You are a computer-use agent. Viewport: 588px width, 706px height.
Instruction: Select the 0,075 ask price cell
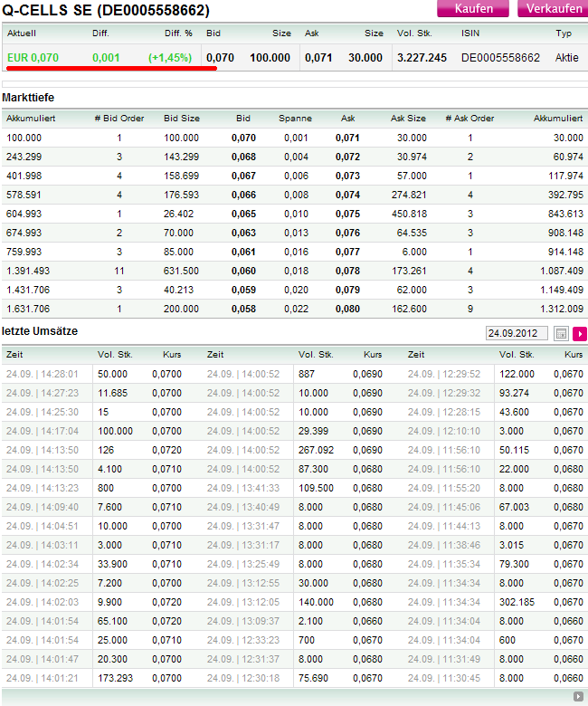point(347,214)
